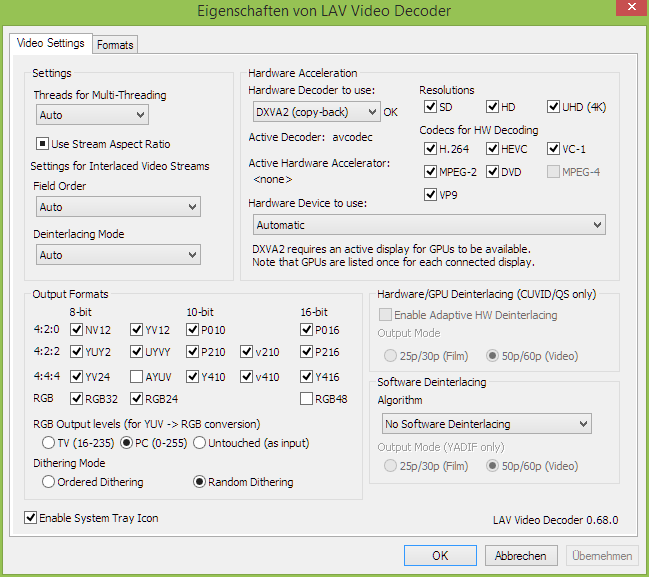Image resolution: width=649 pixels, height=577 pixels.
Task: Uncheck the VP9 codec checkbox
Action: (431, 194)
